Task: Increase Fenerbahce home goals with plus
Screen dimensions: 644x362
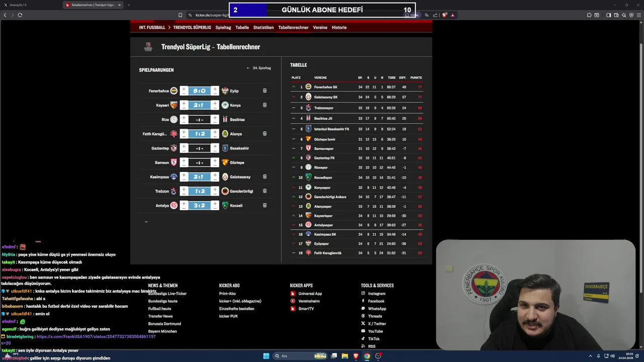Action: click(184, 89)
